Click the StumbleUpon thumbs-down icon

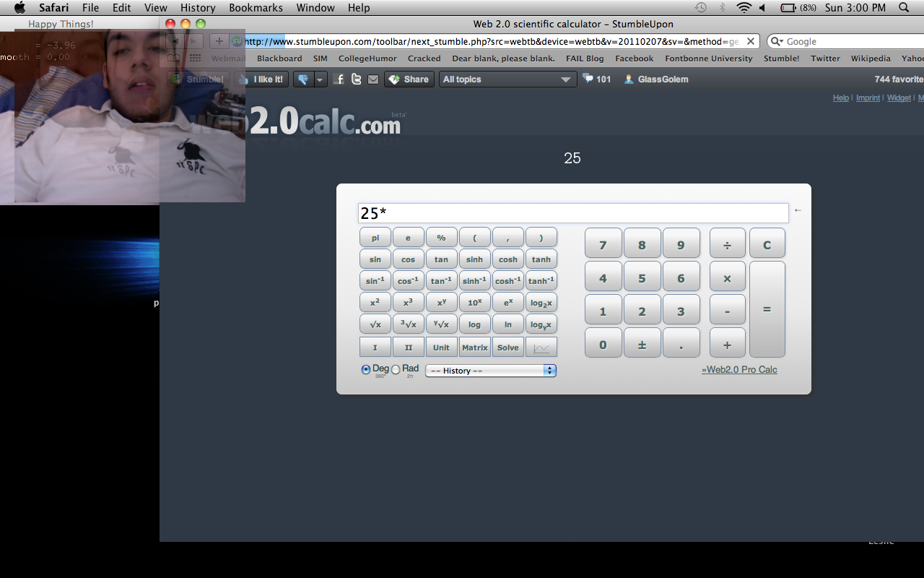pyautogui.click(x=303, y=79)
